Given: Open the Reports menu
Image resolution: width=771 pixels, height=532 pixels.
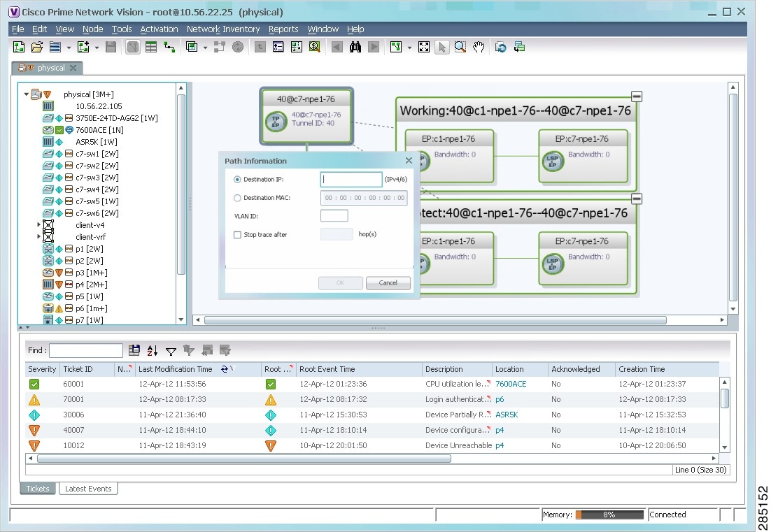Looking at the screenshot, I should [283, 29].
